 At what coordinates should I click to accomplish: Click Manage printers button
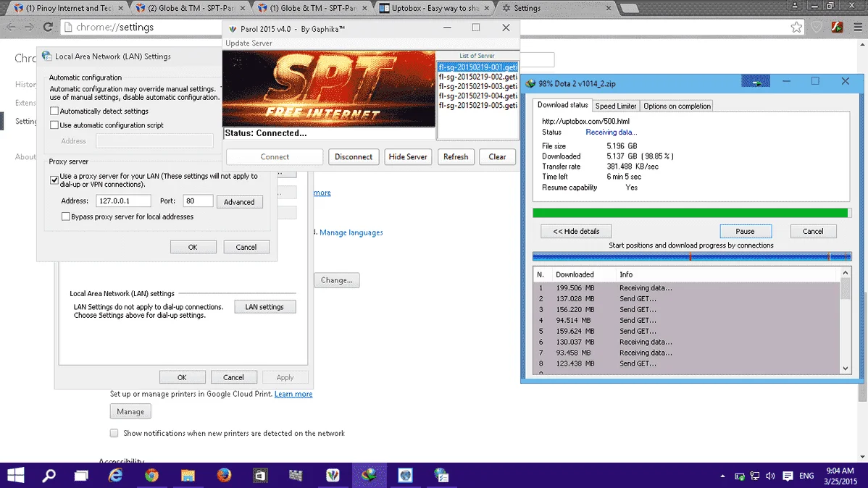pyautogui.click(x=130, y=412)
